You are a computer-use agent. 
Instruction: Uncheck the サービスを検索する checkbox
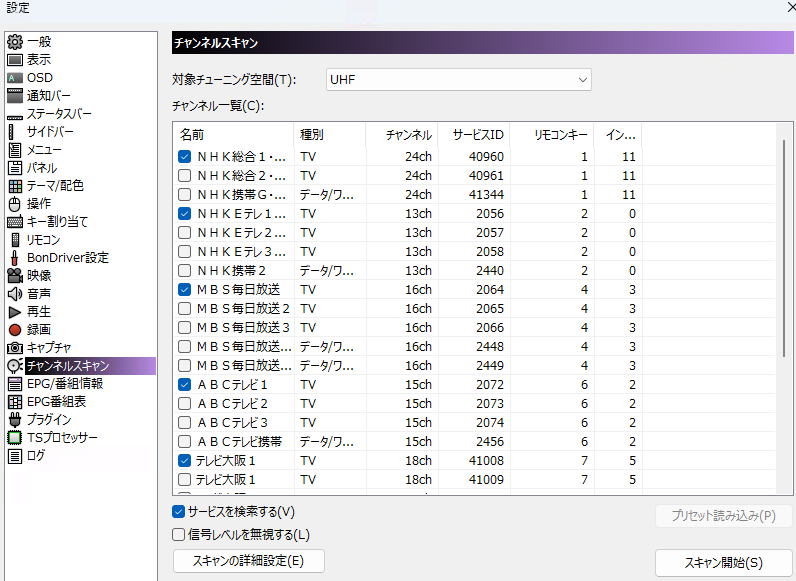(179, 512)
